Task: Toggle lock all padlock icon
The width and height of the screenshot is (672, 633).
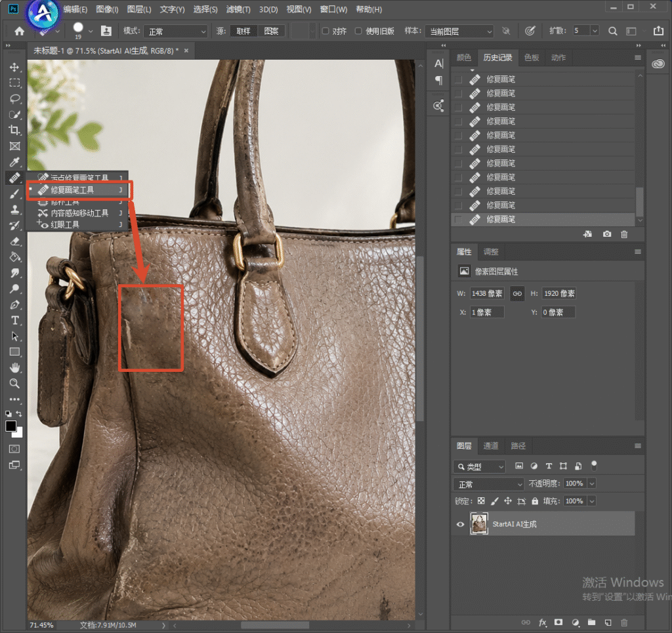Action: (535, 500)
